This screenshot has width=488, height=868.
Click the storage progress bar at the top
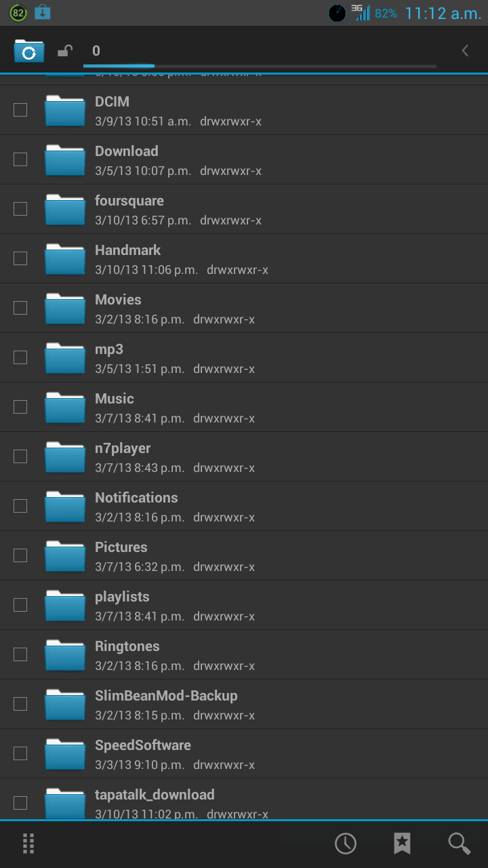260,66
